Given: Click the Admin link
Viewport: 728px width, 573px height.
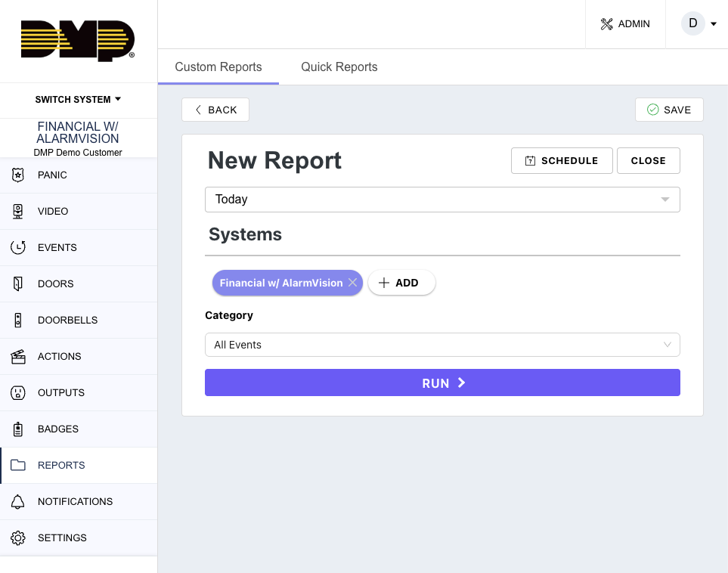Looking at the screenshot, I should [625, 23].
